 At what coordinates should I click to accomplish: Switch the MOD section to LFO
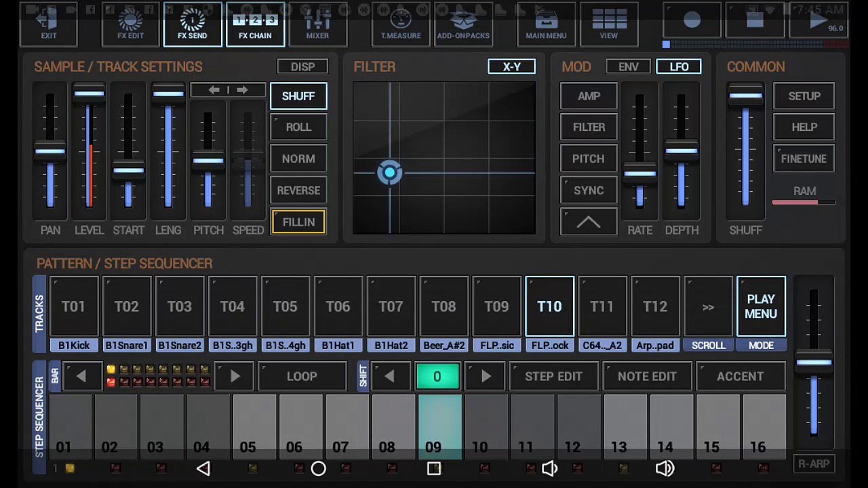[679, 67]
